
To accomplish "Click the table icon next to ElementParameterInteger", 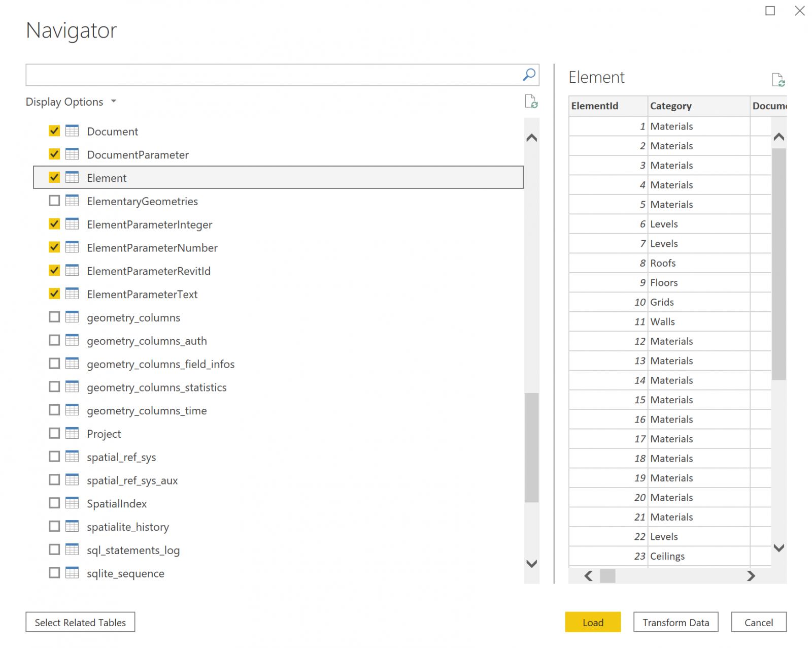I will [x=72, y=223].
